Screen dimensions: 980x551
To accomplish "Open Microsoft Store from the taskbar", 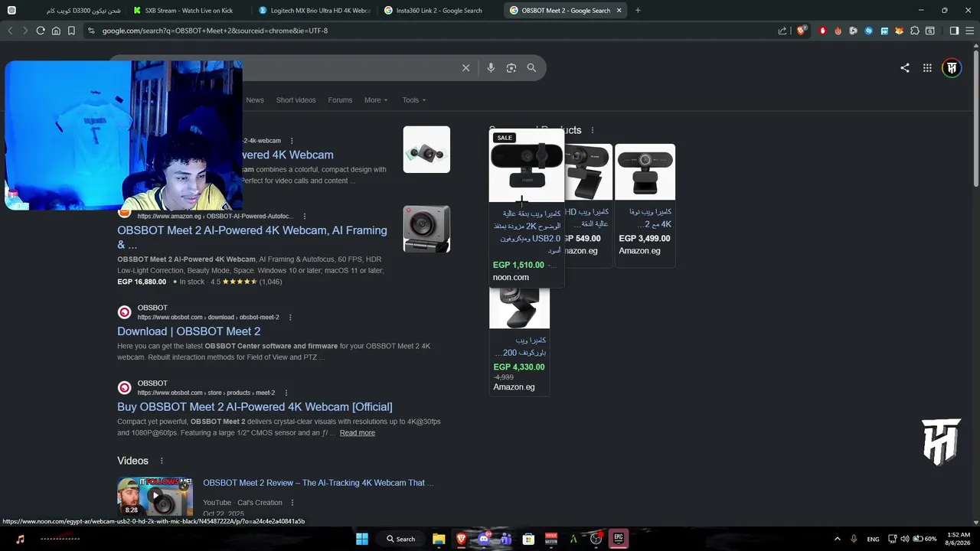I will point(528,539).
